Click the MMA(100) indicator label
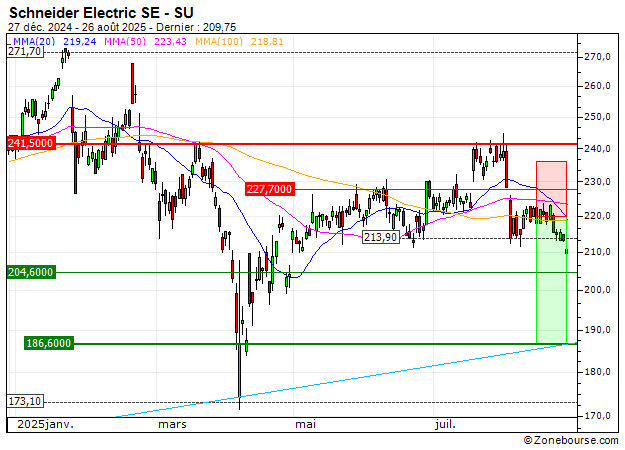 click(x=218, y=41)
